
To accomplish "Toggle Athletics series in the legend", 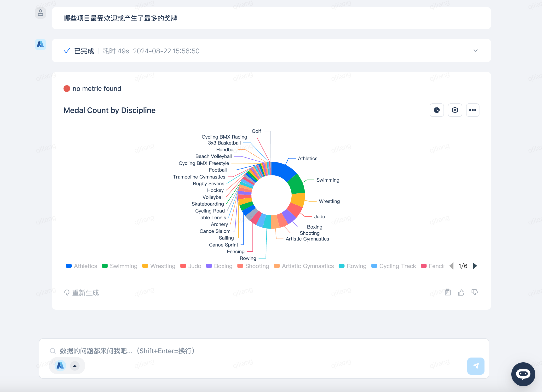I will [x=81, y=266].
